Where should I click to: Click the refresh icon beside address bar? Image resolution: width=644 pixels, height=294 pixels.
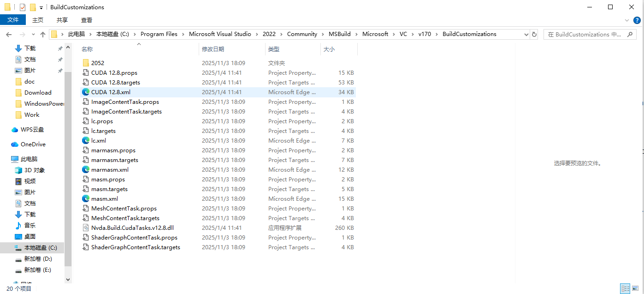[534, 34]
